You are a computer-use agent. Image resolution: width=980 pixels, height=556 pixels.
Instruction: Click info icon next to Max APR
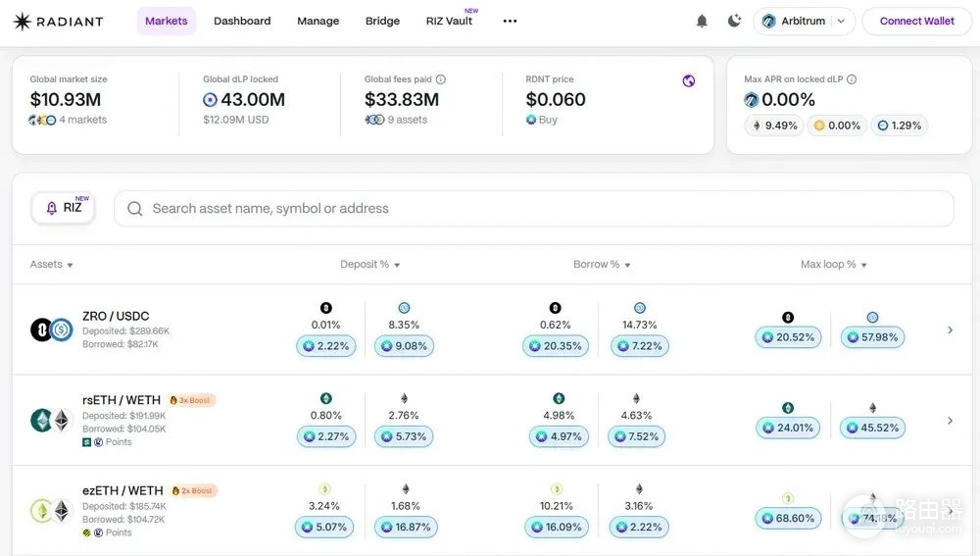(x=852, y=79)
